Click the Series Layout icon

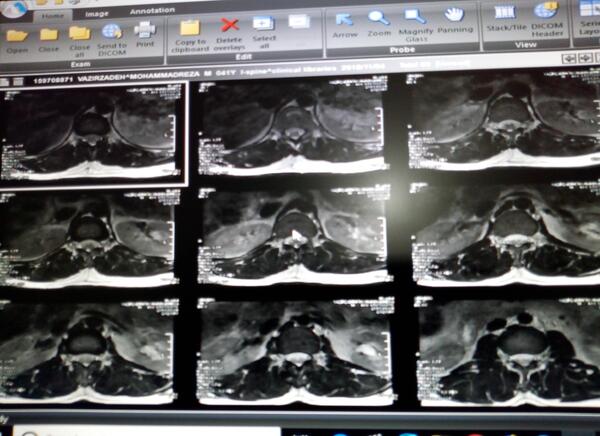pos(589,9)
